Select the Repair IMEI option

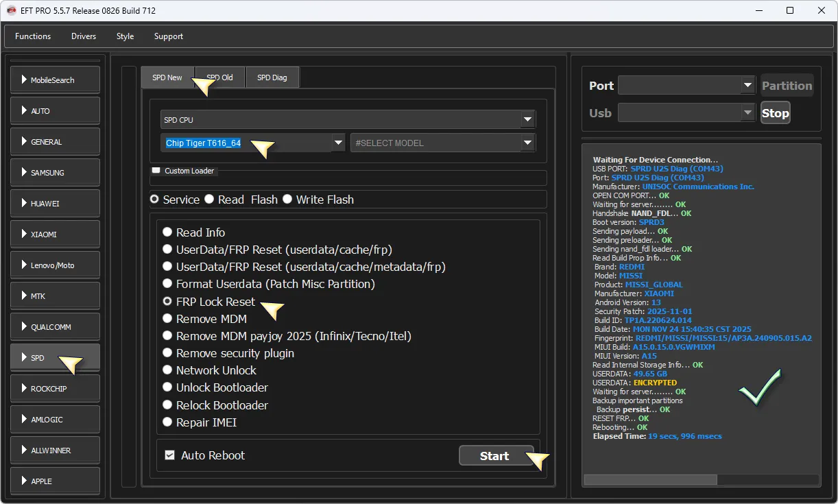click(x=167, y=422)
